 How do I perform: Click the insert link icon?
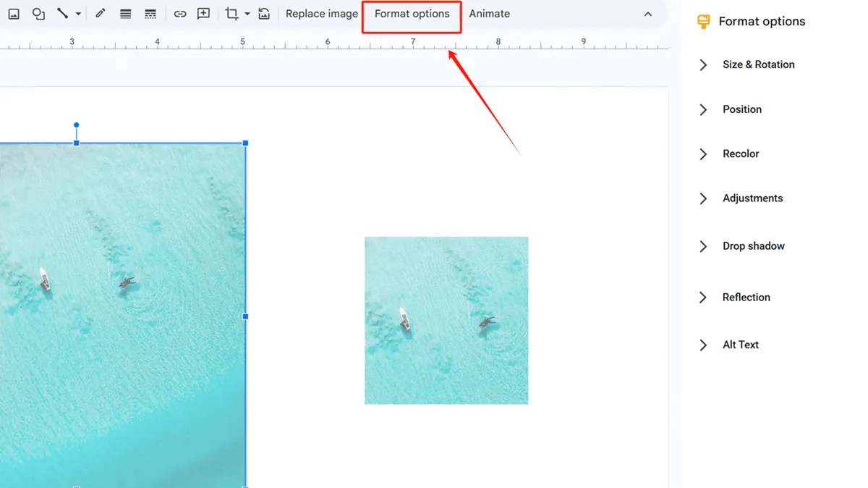180,14
